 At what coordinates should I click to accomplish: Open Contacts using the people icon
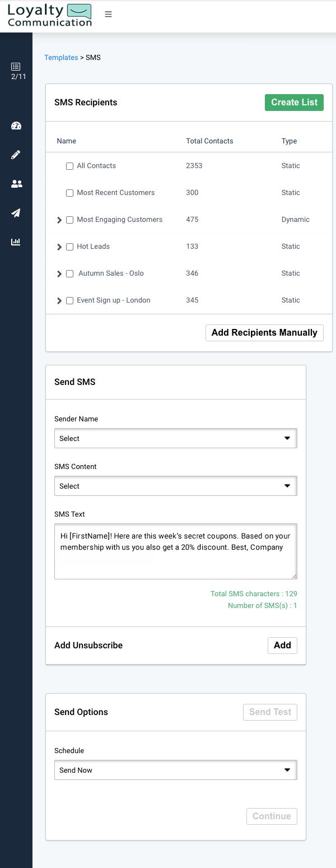16,184
